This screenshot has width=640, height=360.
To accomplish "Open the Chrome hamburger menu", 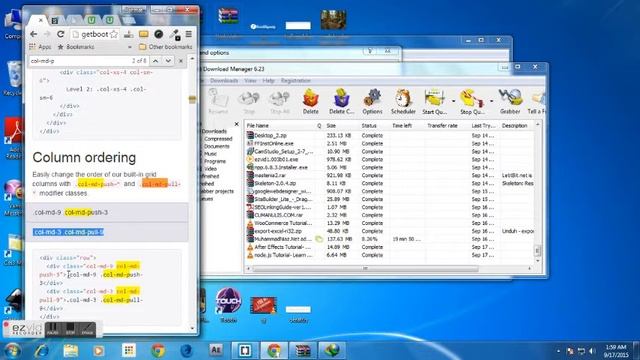I will pos(189,34).
